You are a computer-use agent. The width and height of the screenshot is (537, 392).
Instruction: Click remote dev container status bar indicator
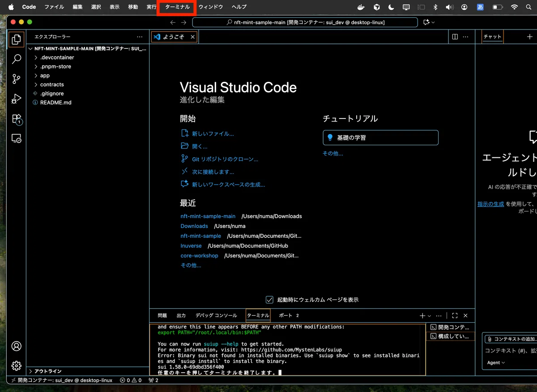point(61,380)
